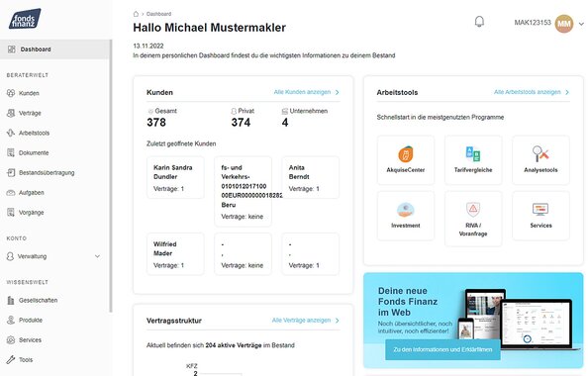Click the home icon in breadcrumb
This screenshot has height=376, width=588.
pos(136,14)
